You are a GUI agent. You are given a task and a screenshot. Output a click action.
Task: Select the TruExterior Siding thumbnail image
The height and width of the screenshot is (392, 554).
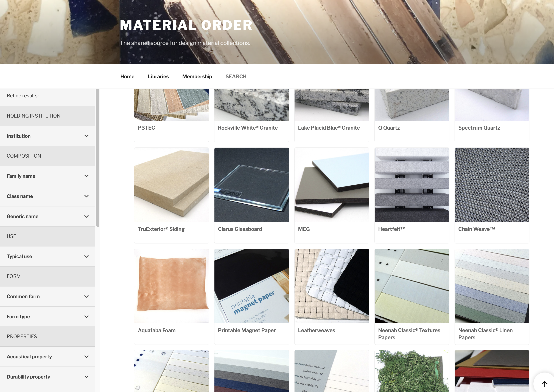point(172,185)
